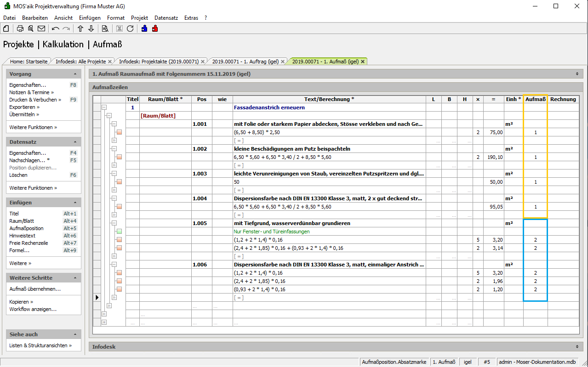Click the refresh icon in the toolbar
The width and height of the screenshot is (588, 367).
tap(130, 28)
